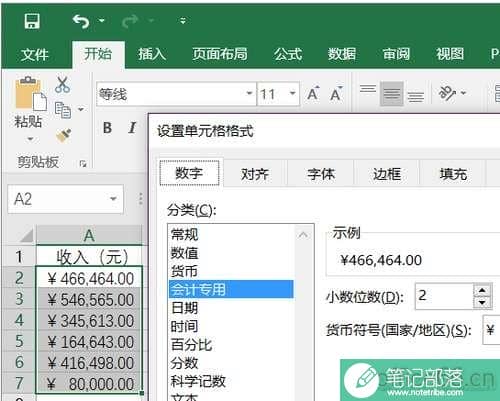This screenshot has width=500, height=401.
Task: Click the Redo arrow icon
Action: coord(130,21)
